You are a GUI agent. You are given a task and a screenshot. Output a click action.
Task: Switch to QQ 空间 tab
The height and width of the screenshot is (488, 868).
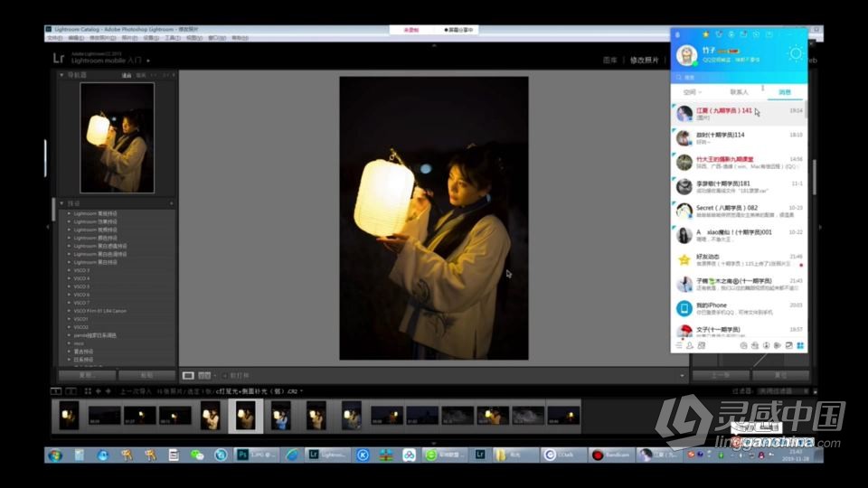(x=692, y=92)
